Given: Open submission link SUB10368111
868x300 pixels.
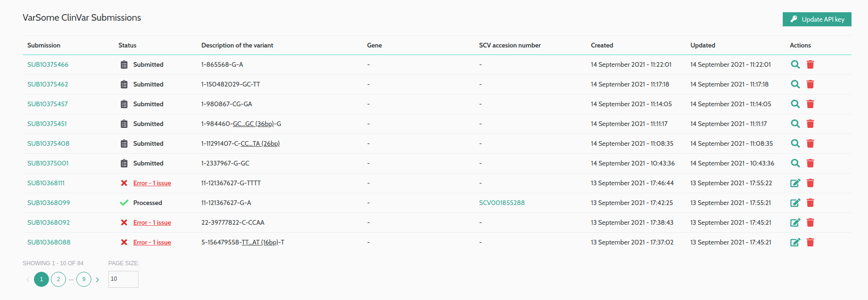Looking at the screenshot, I should [x=46, y=183].
